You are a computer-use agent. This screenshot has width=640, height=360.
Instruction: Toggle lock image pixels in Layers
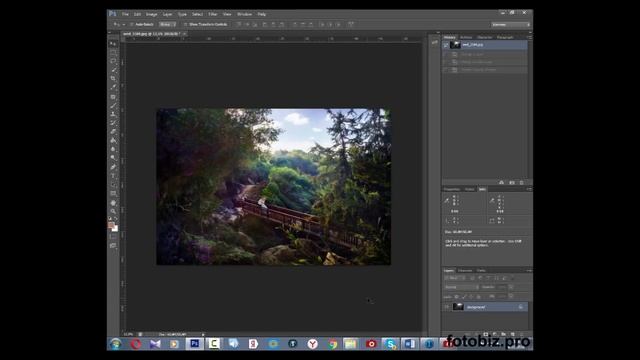pyautogui.click(x=464, y=297)
